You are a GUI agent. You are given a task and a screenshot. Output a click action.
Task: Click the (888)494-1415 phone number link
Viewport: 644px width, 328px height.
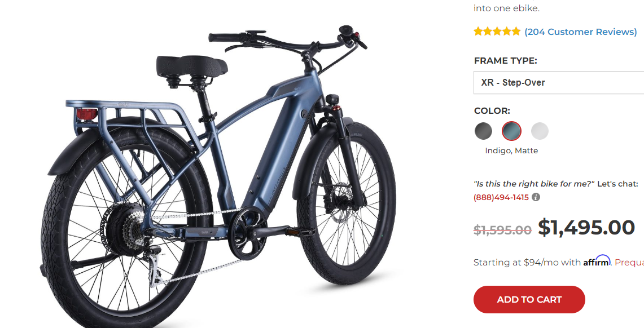click(x=501, y=197)
